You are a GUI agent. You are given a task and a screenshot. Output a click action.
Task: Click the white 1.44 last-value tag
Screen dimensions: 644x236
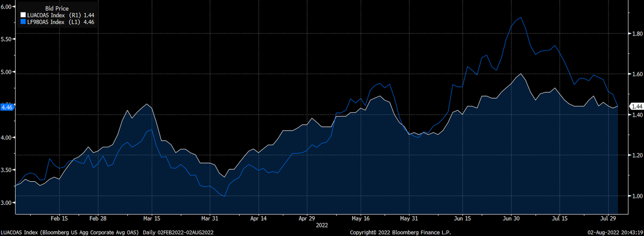[x=635, y=106]
